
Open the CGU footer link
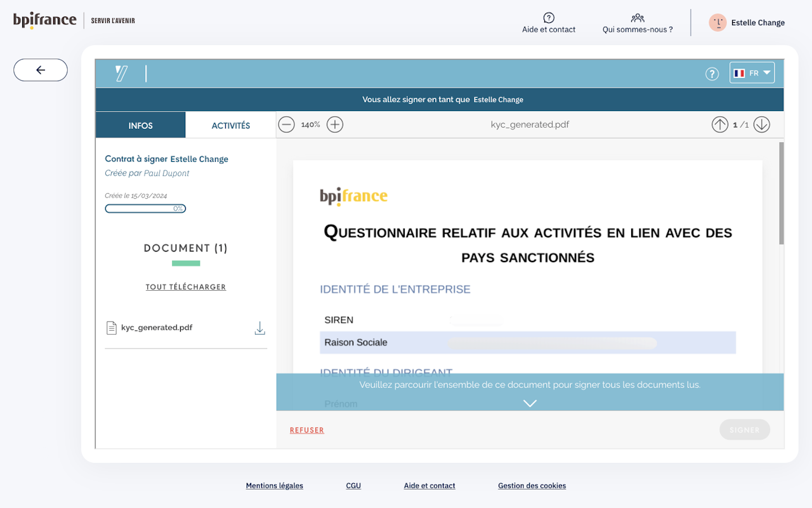pos(353,486)
